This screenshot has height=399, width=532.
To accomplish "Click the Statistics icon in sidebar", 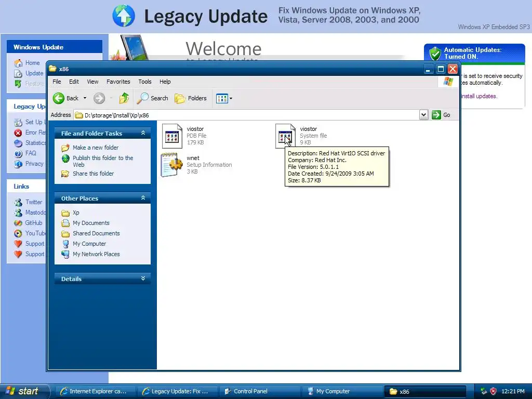I will point(18,143).
